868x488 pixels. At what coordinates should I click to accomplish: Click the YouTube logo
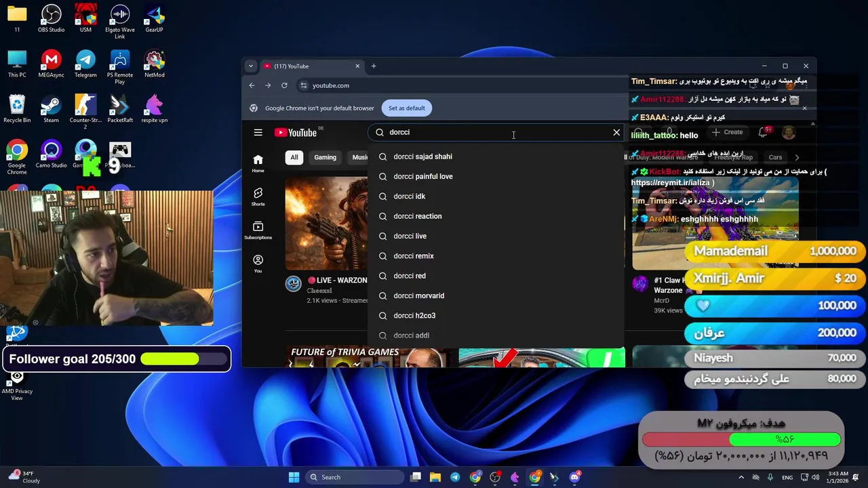[296, 132]
